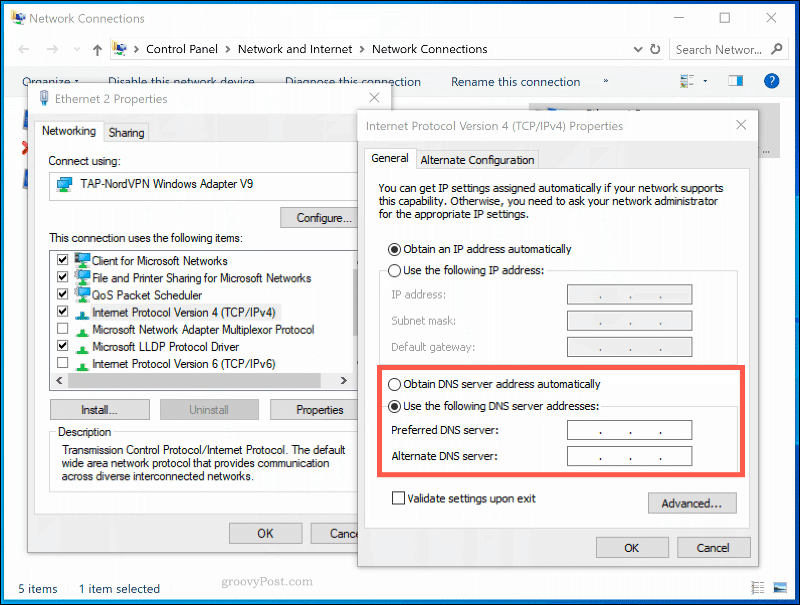Screen dimensions: 800x605
Task: Click the Install button
Action: (x=100, y=410)
